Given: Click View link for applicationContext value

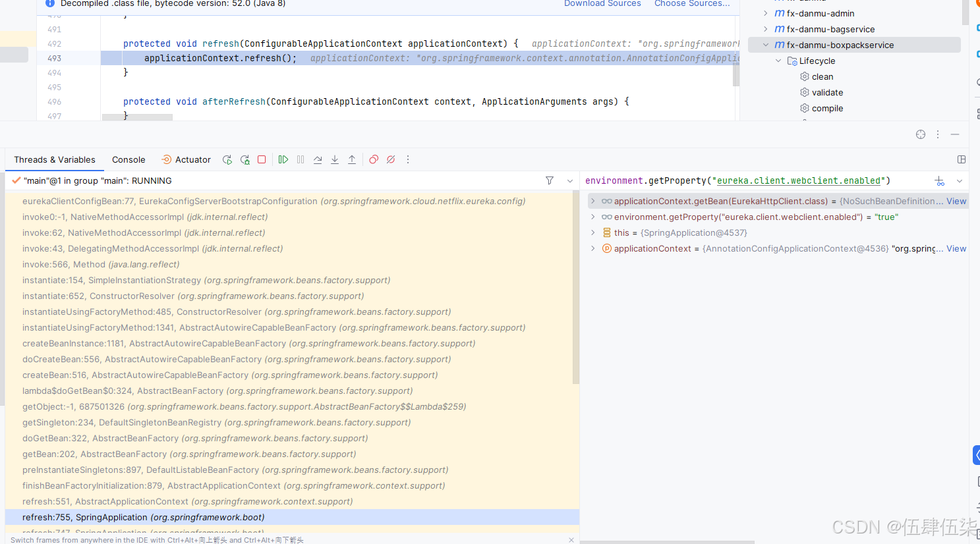Looking at the screenshot, I should (x=956, y=248).
